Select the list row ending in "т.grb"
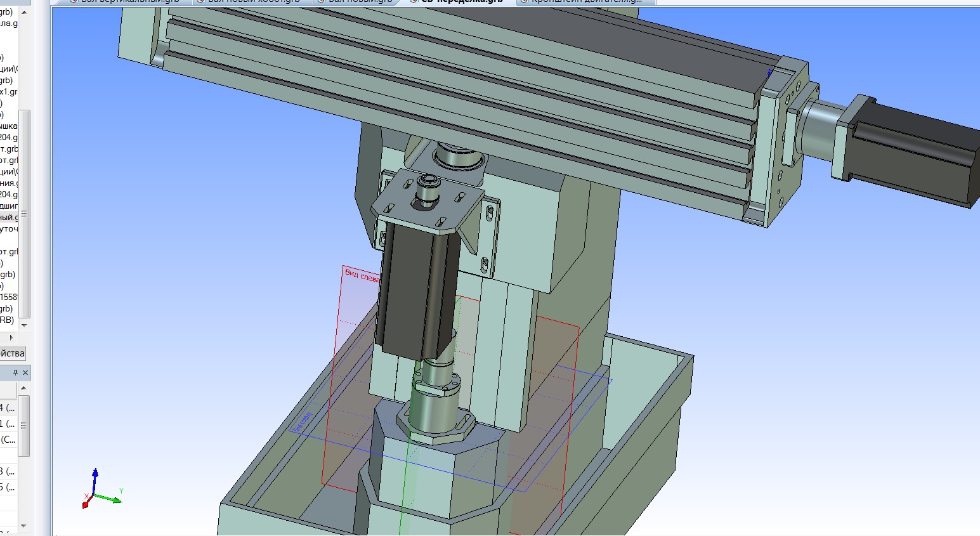 [9, 149]
